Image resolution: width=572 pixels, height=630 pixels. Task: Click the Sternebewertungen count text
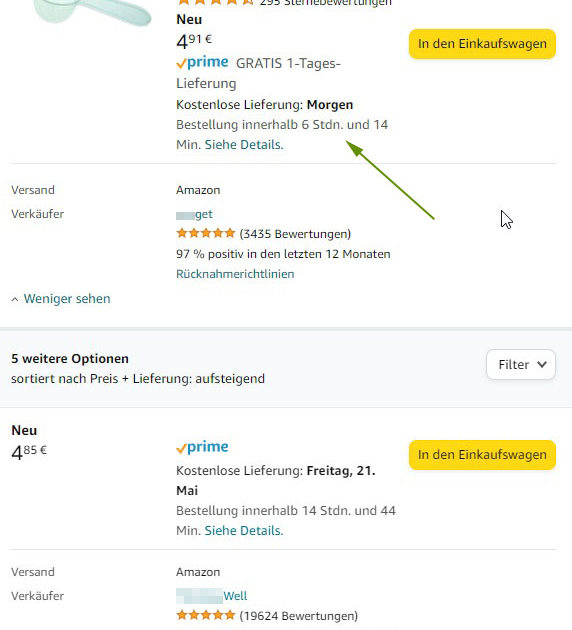(325, 3)
